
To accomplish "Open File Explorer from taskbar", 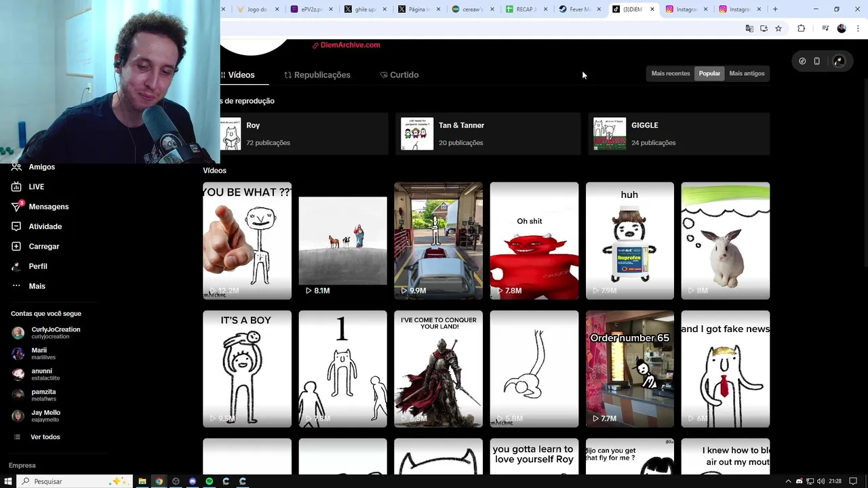I will point(142,481).
